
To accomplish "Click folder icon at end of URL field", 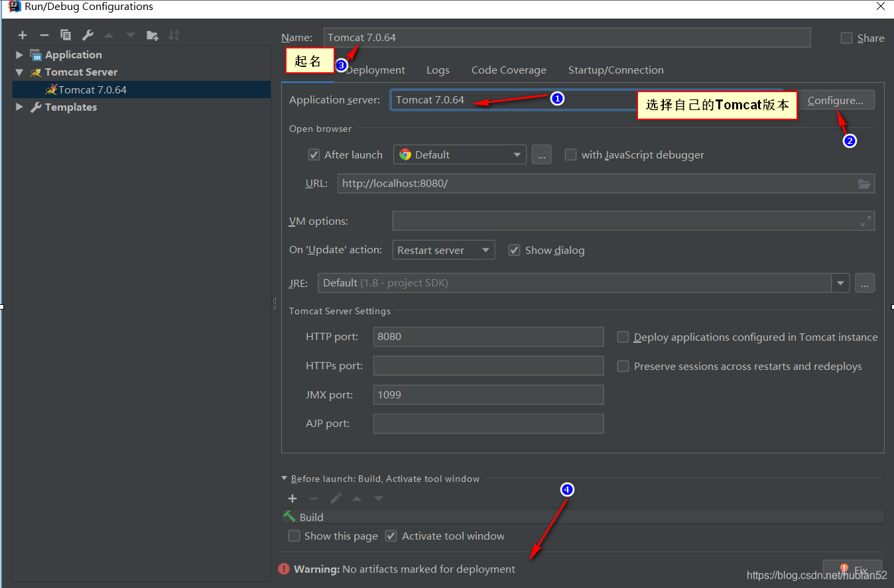I will click(x=863, y=184).
